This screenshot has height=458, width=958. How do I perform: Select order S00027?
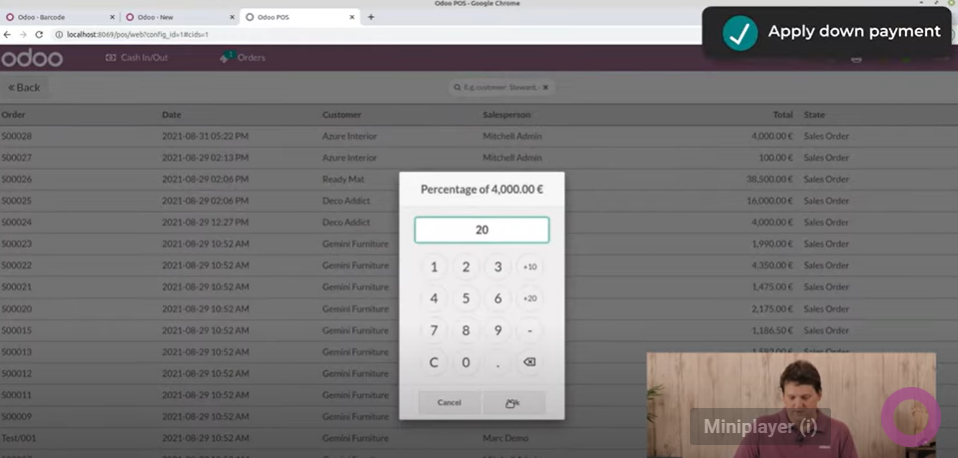pyautogui.click(x=479, y=158)
